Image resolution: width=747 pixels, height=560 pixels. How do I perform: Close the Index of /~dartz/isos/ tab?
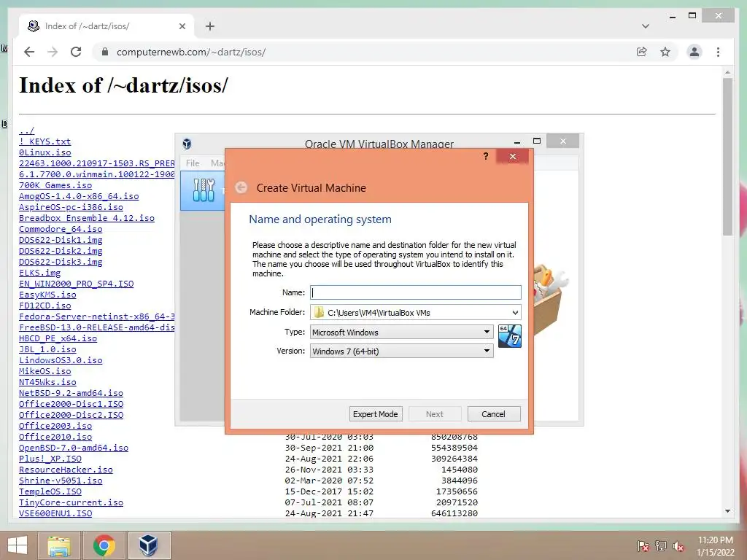pyautogui.click(x=182, y=26)
